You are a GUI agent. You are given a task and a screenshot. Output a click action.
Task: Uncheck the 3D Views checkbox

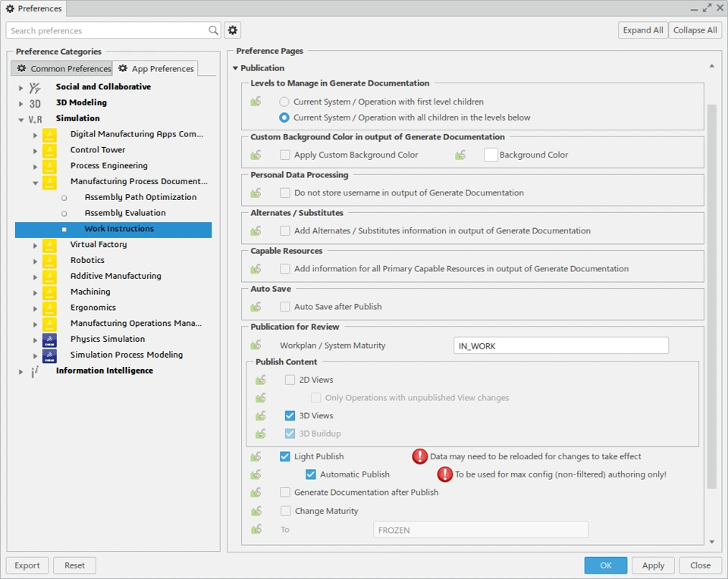(x=290, y=416)
